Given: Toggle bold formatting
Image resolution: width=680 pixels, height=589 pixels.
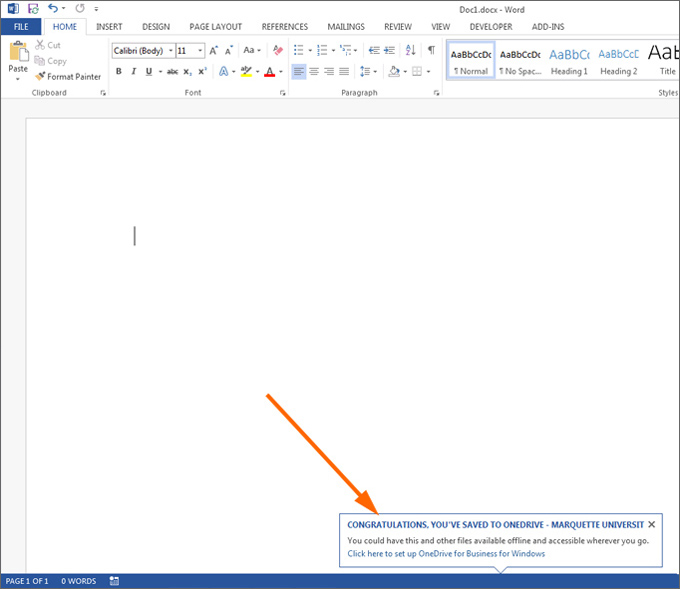Looking at the screenshot, I should coord(118,71).
